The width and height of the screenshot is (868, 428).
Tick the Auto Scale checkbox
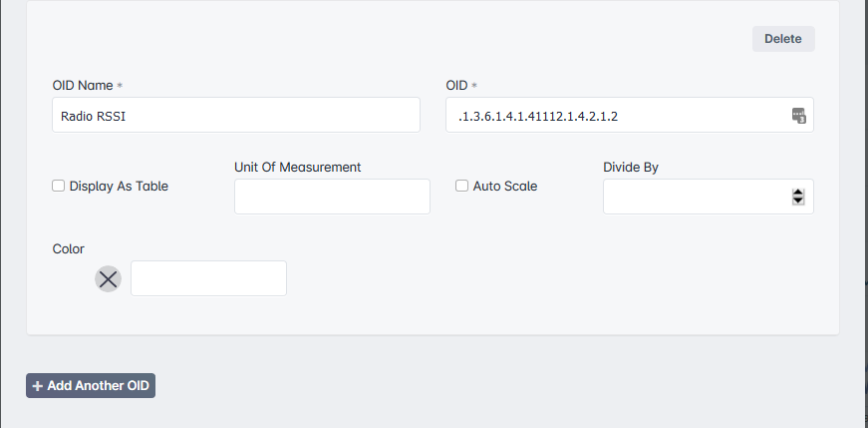461,186
